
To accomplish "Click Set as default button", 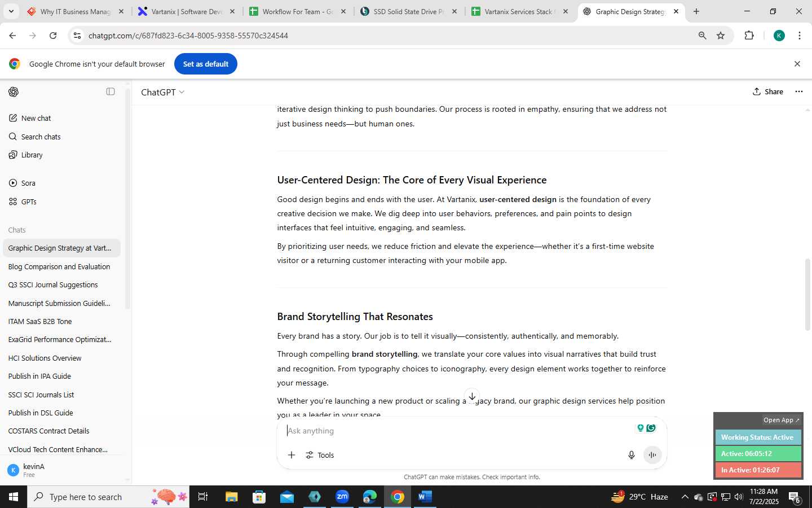I will (206, 64).
